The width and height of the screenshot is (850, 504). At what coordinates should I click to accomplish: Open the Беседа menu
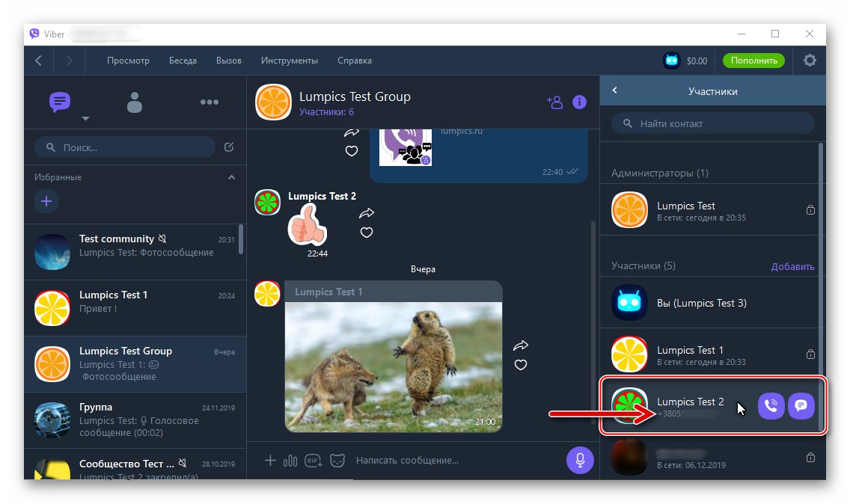pos(183,61)
